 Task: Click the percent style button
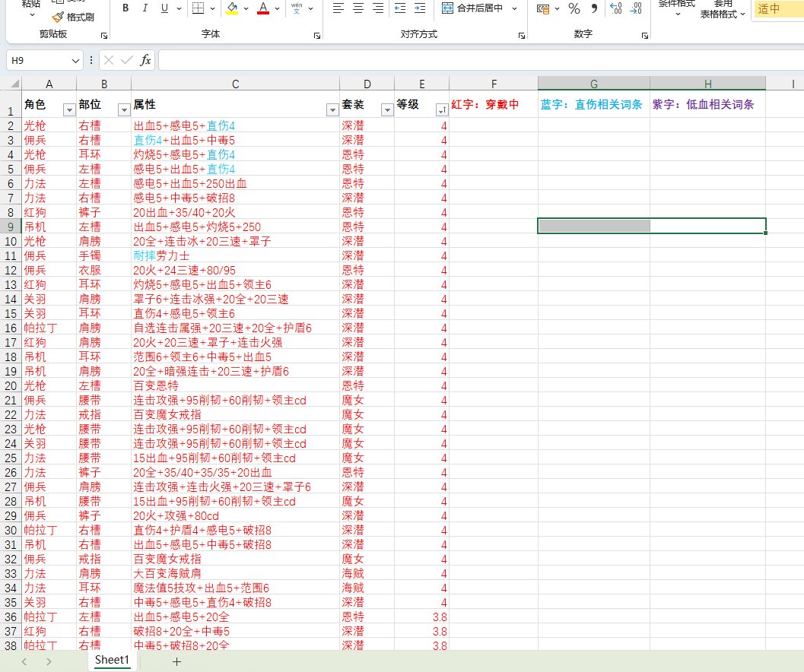(x=574, y=8)
